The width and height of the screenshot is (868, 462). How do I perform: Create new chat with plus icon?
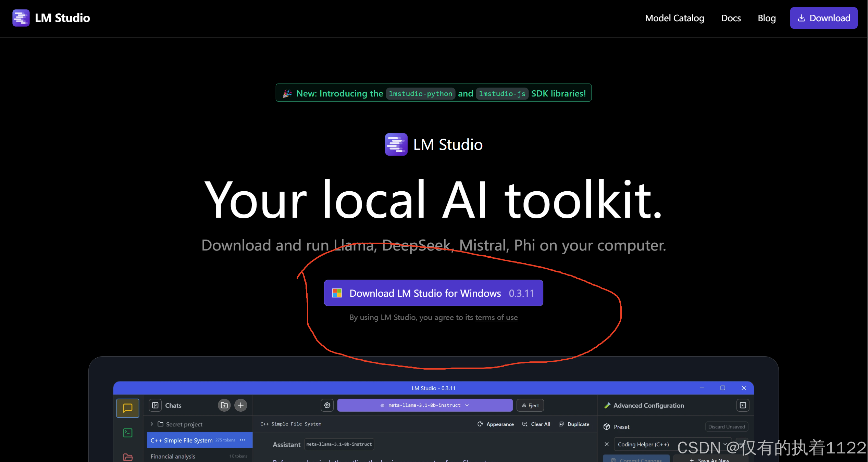click(x=241, y=405)
